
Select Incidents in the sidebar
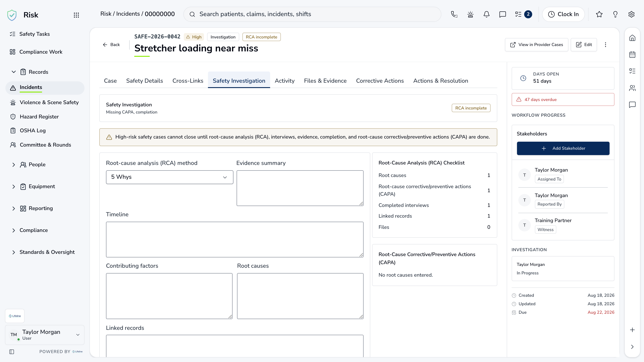(45, 88)
